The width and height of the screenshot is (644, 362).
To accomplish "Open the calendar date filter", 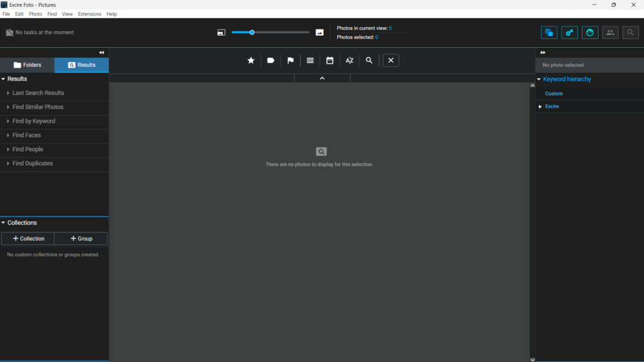I will pyautogui.click(x=330, y=60).
